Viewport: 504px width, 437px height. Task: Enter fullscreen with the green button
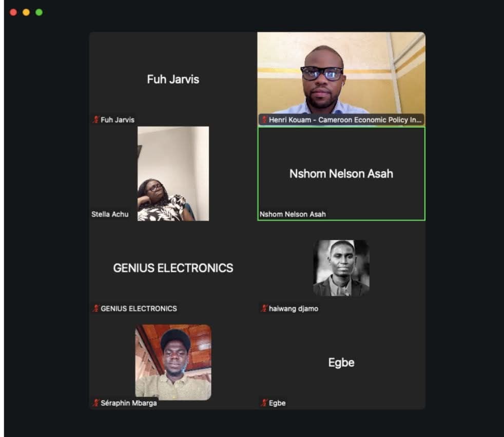tap(39, 12)
